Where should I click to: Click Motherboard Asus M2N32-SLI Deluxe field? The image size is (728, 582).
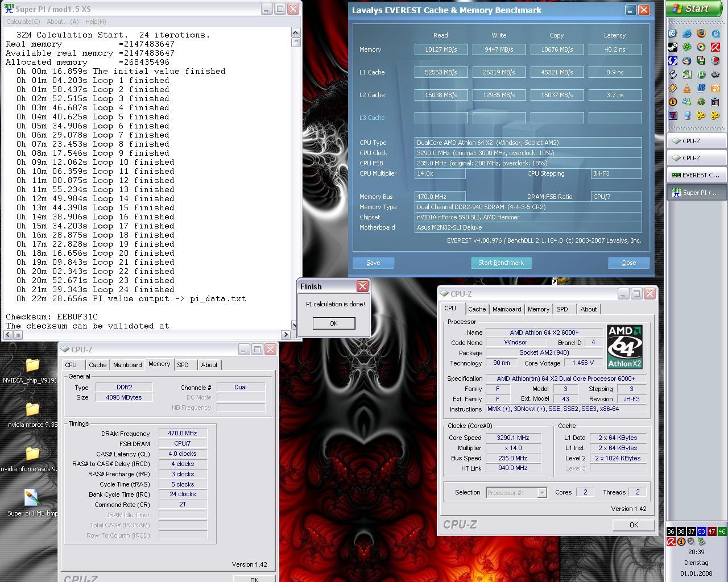528,227
